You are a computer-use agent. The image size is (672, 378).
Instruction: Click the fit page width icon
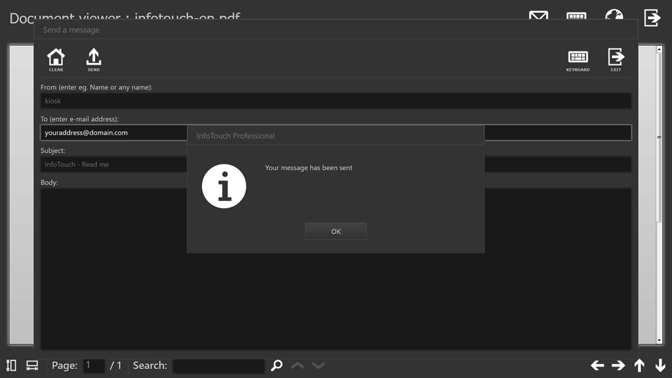[32, 366]
